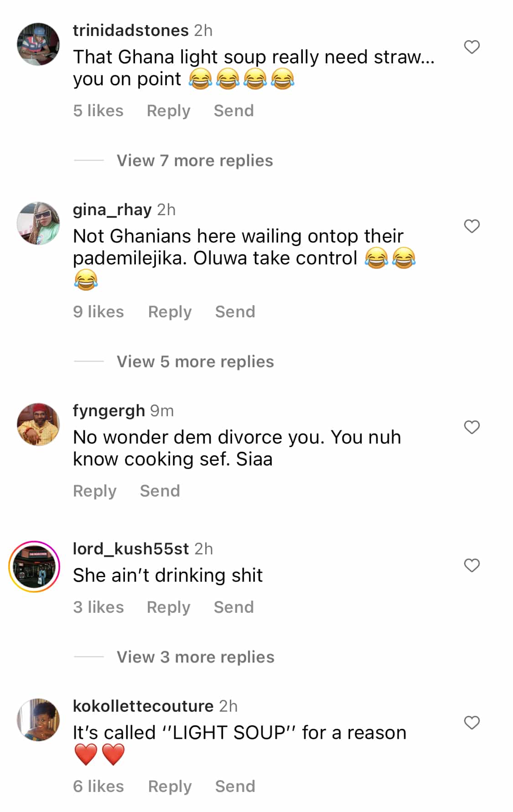Screen dimensions: 513x812
Task: Send gina_rhay's comment to someone
Action: pos(235,312)
